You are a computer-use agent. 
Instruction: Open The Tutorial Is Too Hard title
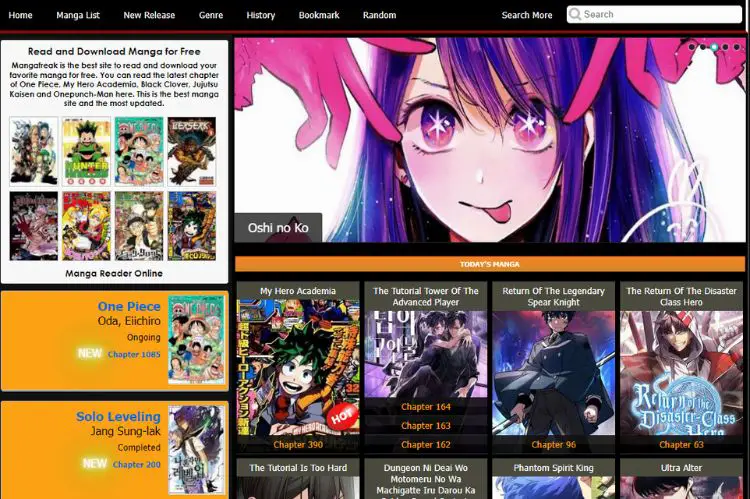coord(298,468)
